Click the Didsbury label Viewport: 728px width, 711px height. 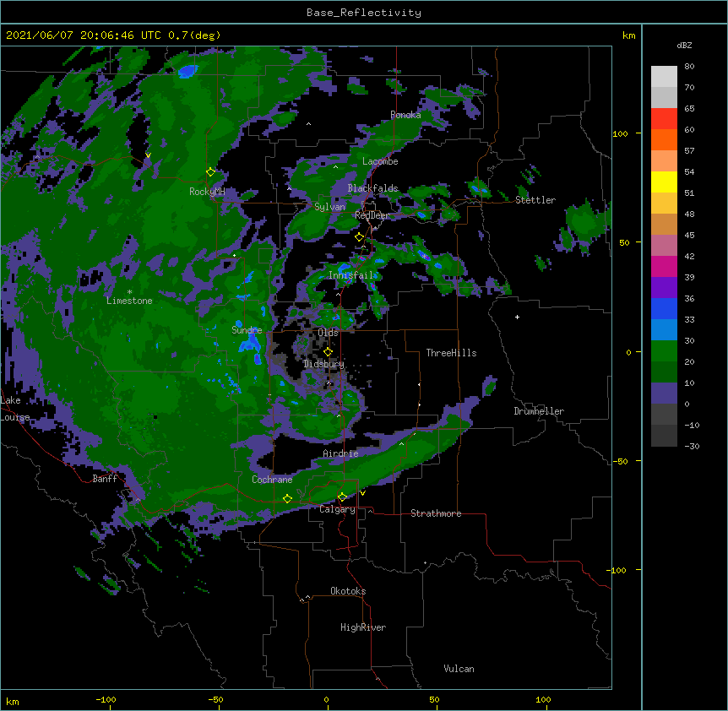click(x=323, y=364)
